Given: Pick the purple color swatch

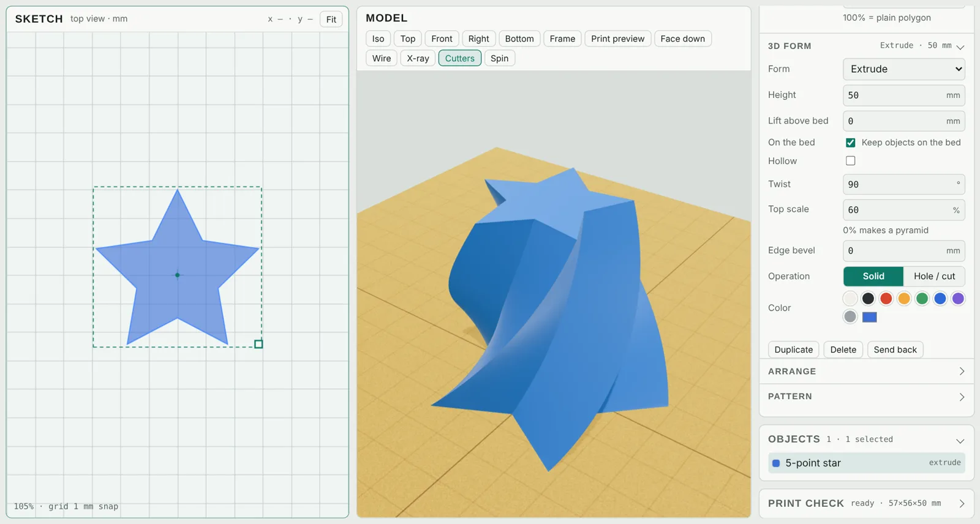Looking at the screenshot, I should (958, 298).
